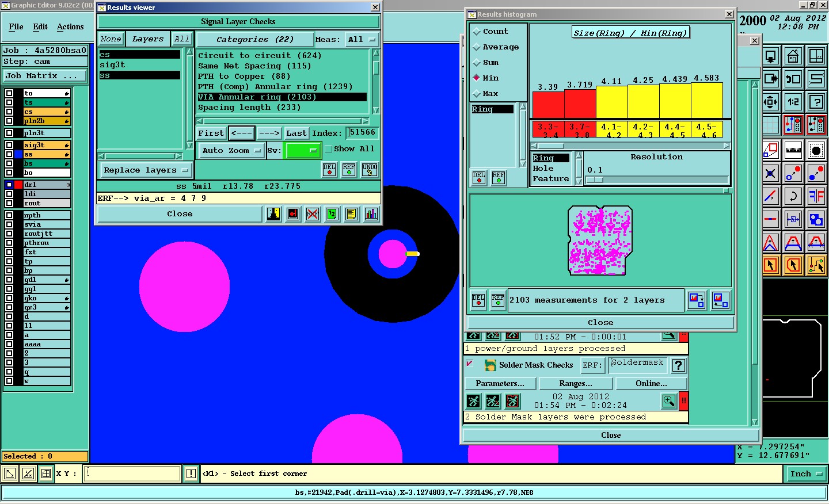Viewport: 829px width, 504px height.
Task: Click the magnifier icon in Solder Mask Checks
Action: (x=669, y=401)
